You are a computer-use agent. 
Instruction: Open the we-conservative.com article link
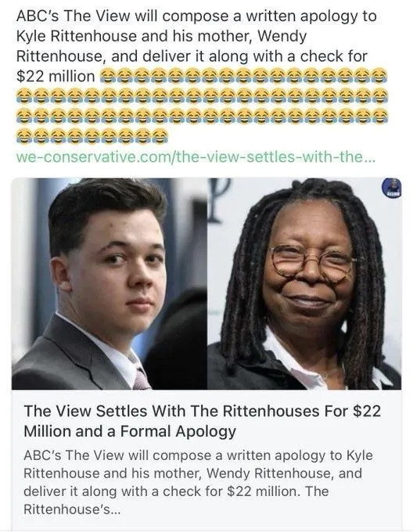pyautogui.click(x=196, y=157)
